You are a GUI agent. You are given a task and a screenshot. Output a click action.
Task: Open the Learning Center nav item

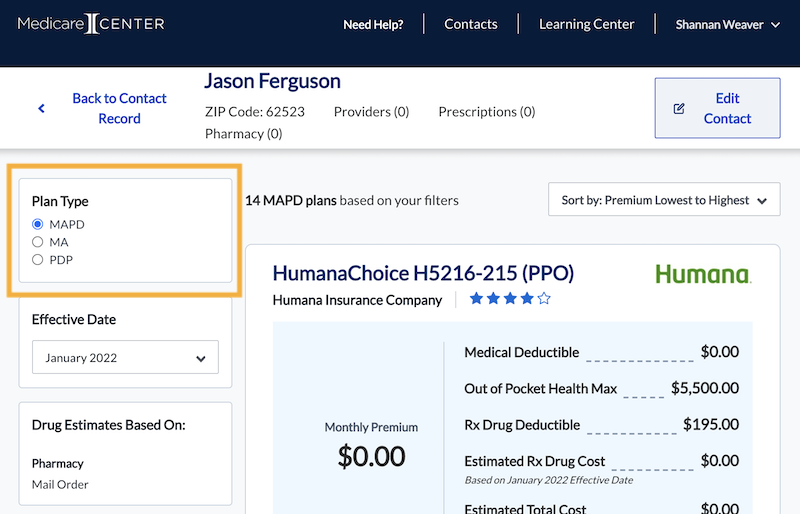(586, 24)
